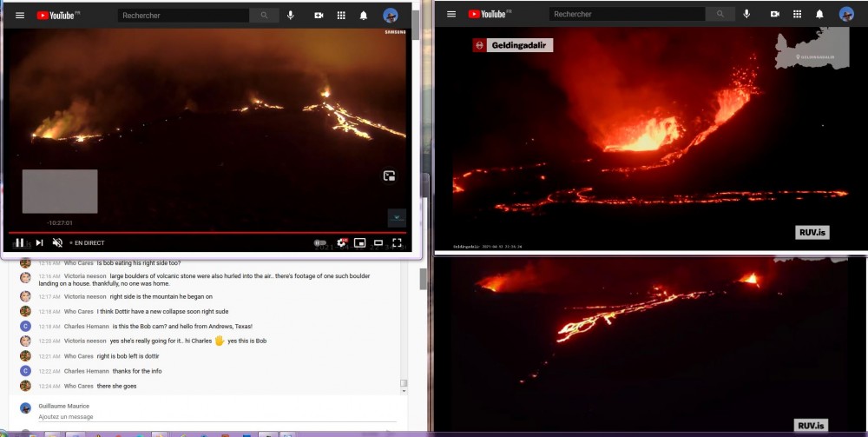Viewport: 868px width, 437px height.
Task: Click left window search magnifier button
Action: (x=264, y=16)
